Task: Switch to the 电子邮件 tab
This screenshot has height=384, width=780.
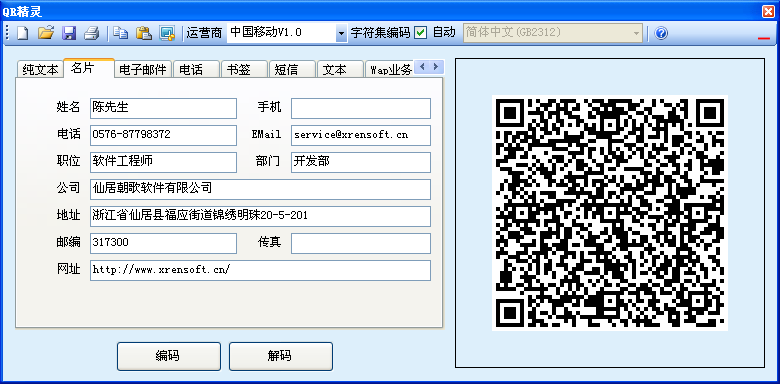Action: (143, 70)
